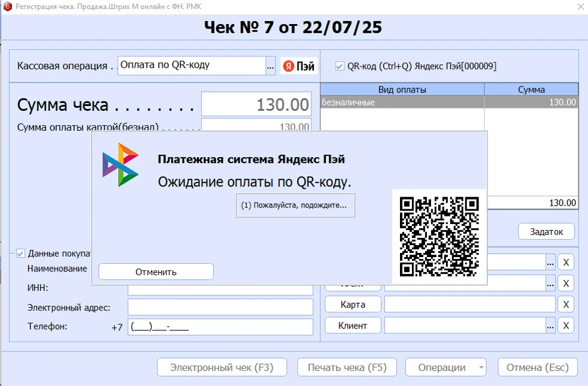Expand the Операции dropdown arrow

[481, 367]
